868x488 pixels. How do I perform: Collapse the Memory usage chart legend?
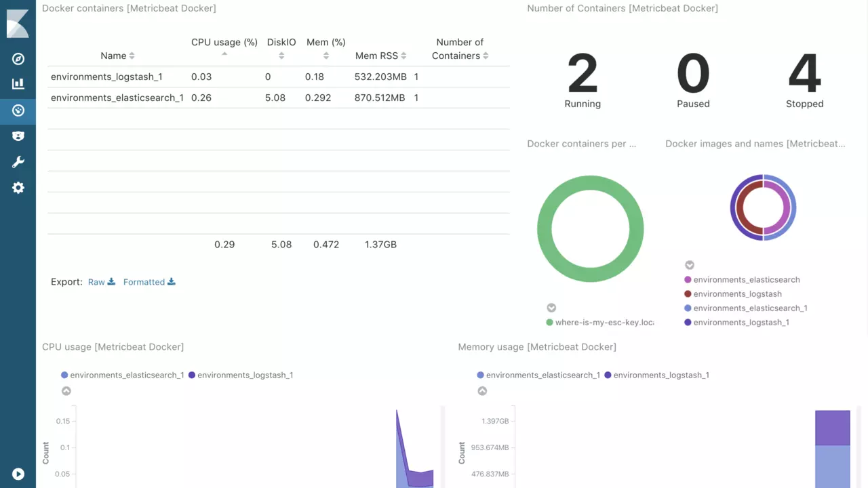click(x=482, y=391)
